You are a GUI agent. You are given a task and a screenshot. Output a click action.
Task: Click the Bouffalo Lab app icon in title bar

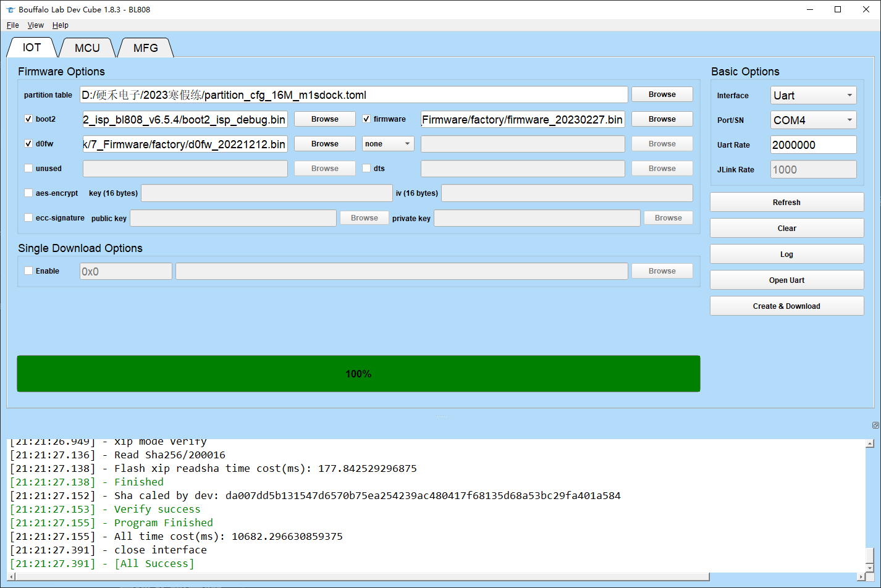10,10
